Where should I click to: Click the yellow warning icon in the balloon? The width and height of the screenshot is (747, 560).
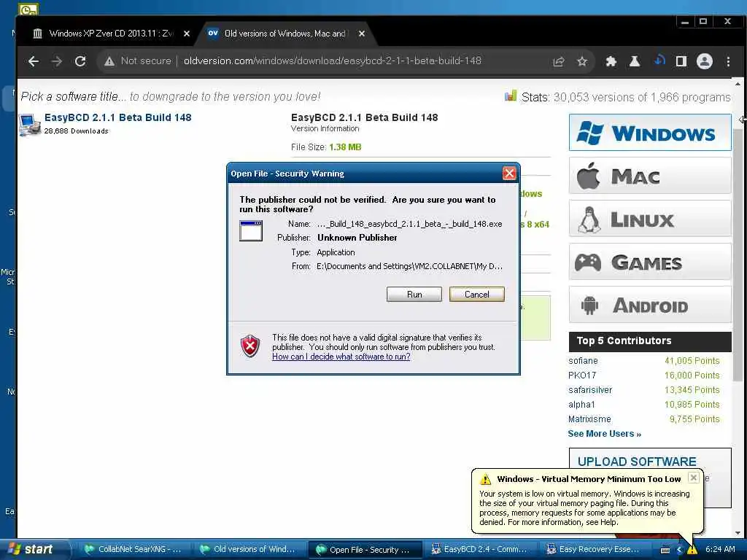[485, 479]
